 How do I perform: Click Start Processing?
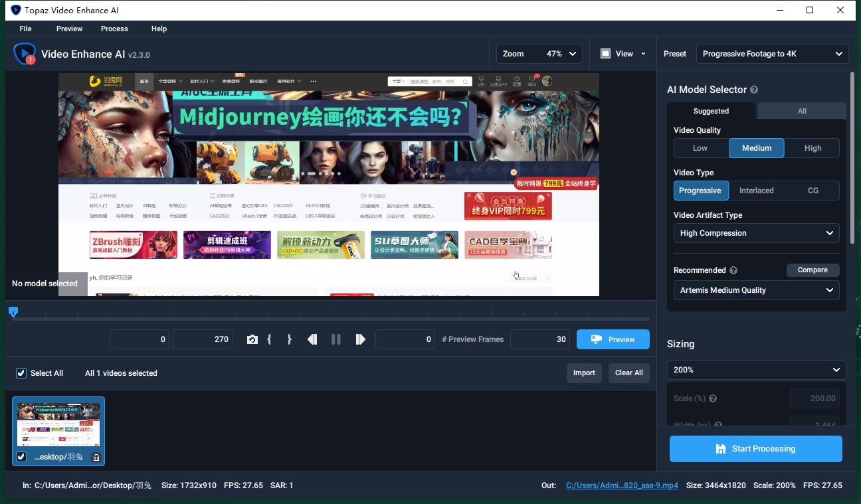(756, 449)
